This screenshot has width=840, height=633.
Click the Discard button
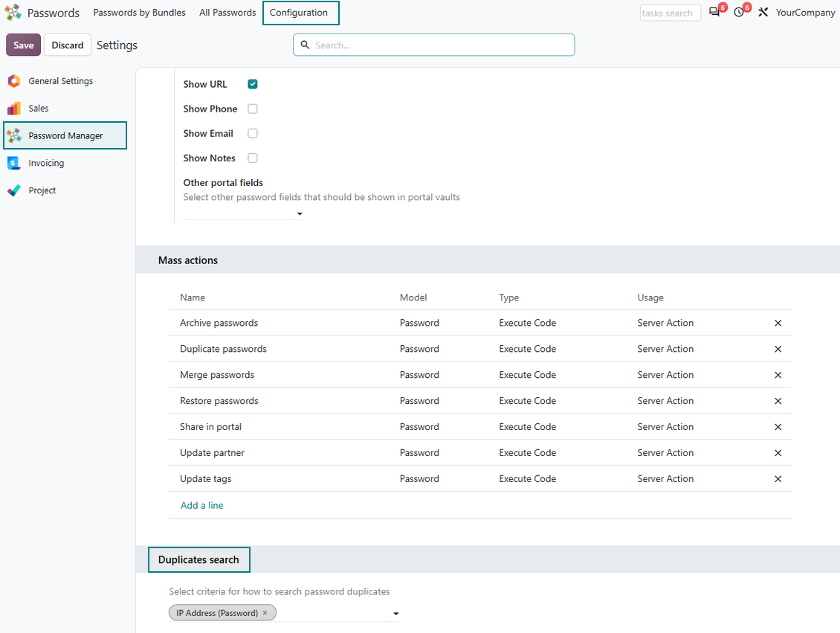coord(68,45)
